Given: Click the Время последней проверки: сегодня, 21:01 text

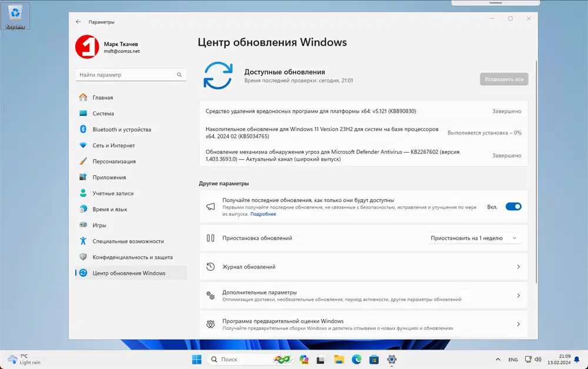Looking at the screenshot, I should click(x=299, y=80).
